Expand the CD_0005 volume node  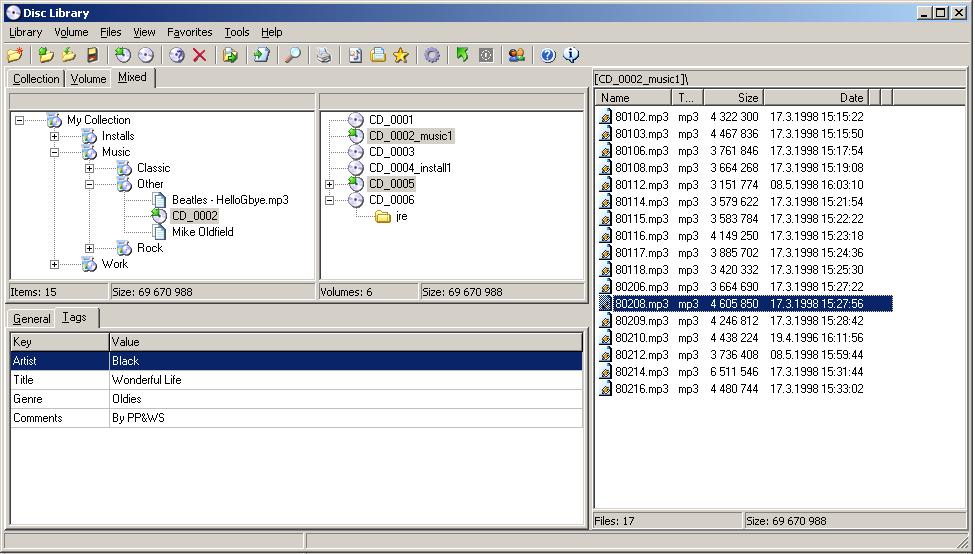329,184
